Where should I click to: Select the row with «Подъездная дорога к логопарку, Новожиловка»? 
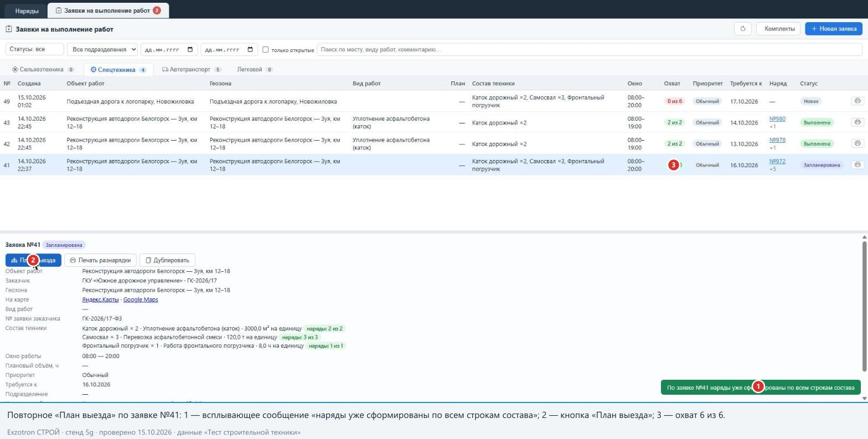click(x=434, y=101)
